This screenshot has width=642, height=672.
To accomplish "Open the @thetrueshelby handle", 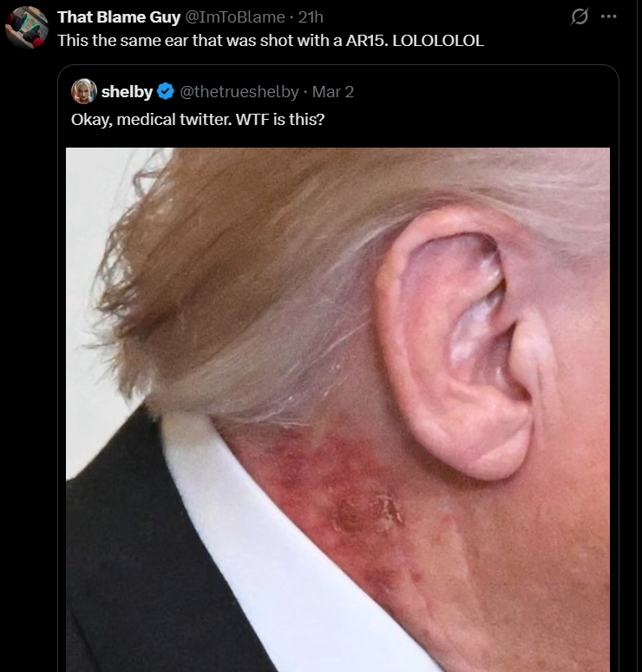I will click(x=239, y=92).
